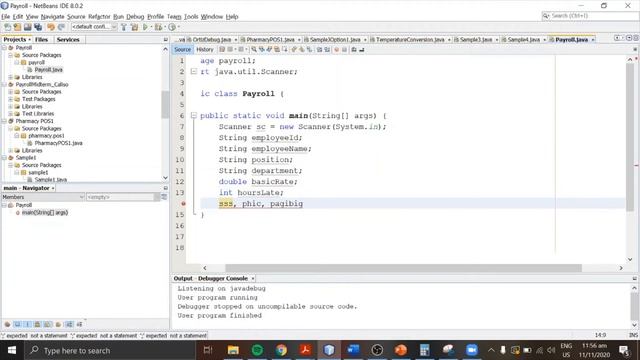Open the Tools menu
The width and height of the screenshot is (640, 360).
point(191,17)
